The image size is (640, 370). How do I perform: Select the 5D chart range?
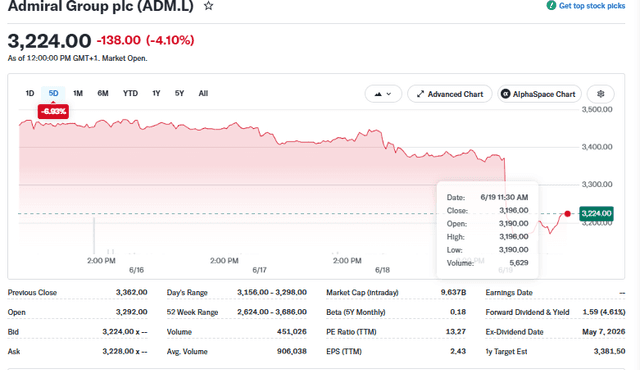point(53,93)
